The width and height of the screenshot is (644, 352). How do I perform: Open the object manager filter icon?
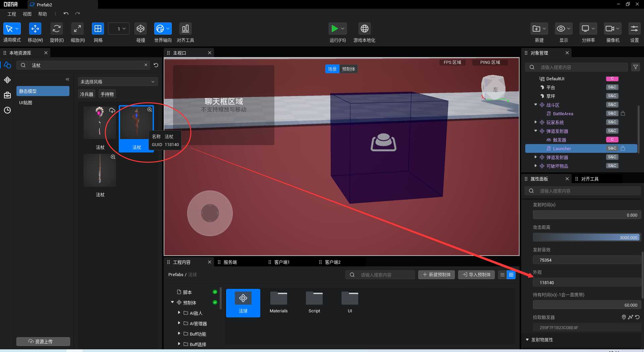click(x=635, y=67)
